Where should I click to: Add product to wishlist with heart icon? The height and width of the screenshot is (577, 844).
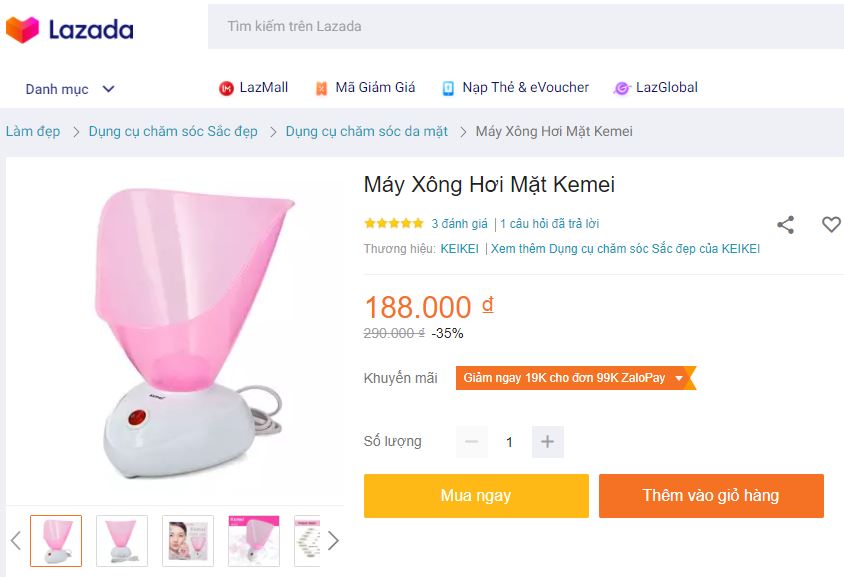click(x=831, y=224)
